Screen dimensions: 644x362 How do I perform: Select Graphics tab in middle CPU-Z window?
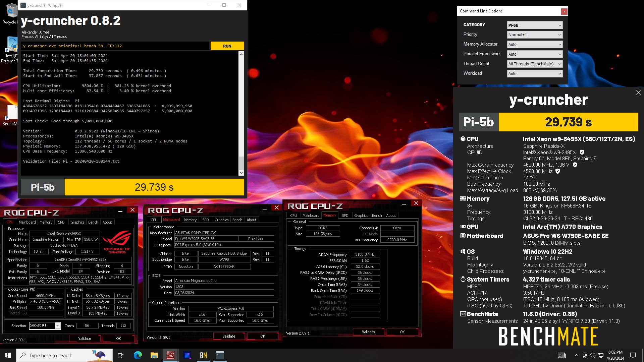pyautogui.click(x=222, y=220)
